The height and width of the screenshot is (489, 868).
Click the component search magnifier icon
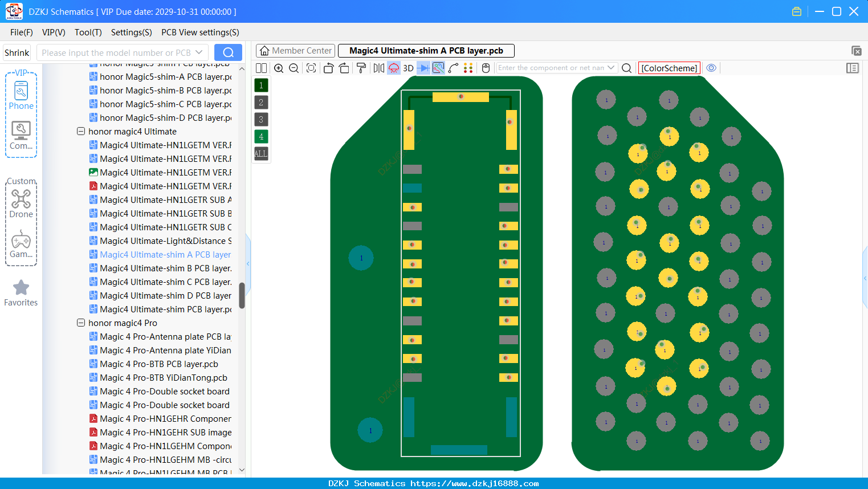click(x=626, y=68)
